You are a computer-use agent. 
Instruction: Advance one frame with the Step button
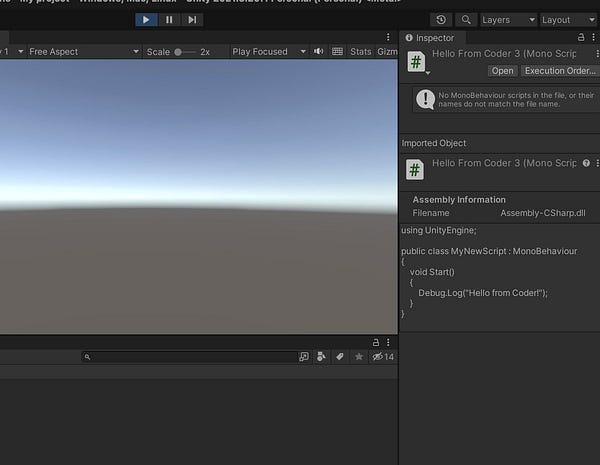[x=192, y=20]
